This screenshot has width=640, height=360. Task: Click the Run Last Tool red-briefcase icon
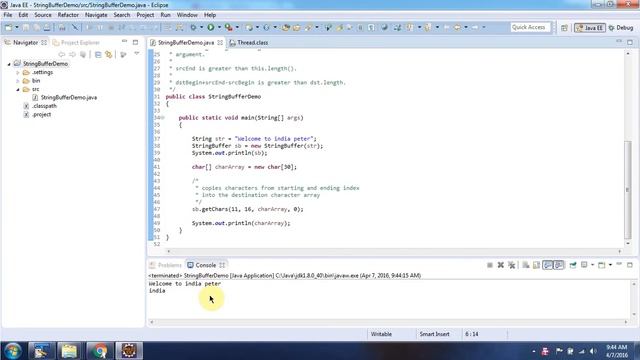pos(229,27)
